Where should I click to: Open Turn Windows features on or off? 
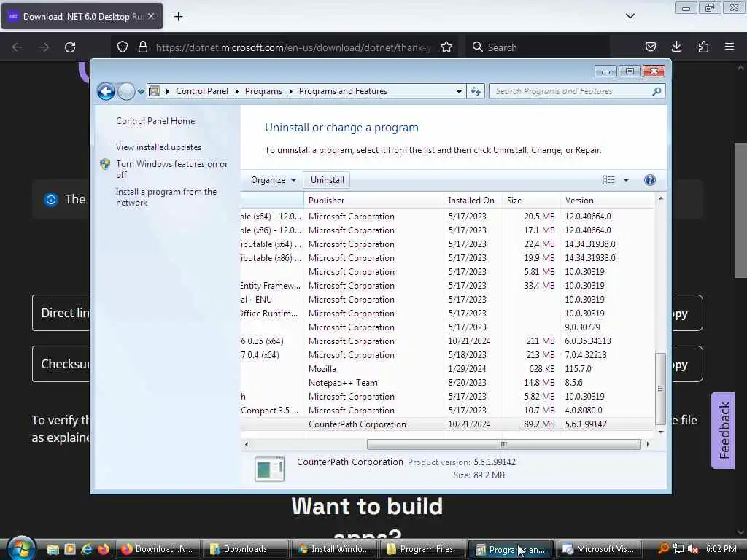point(172,169)
